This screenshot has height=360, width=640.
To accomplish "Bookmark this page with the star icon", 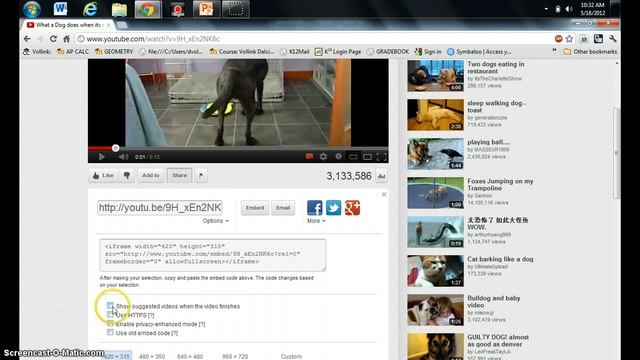I will point(569,39).
